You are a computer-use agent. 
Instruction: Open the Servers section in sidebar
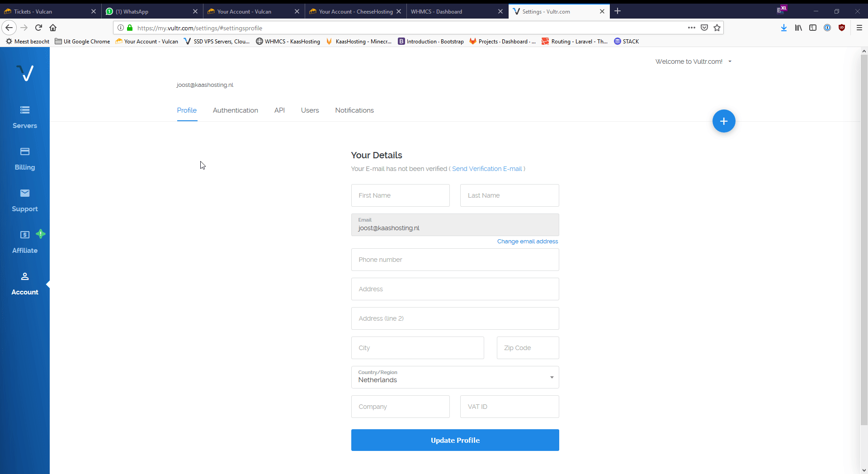(x=25, y=117)
